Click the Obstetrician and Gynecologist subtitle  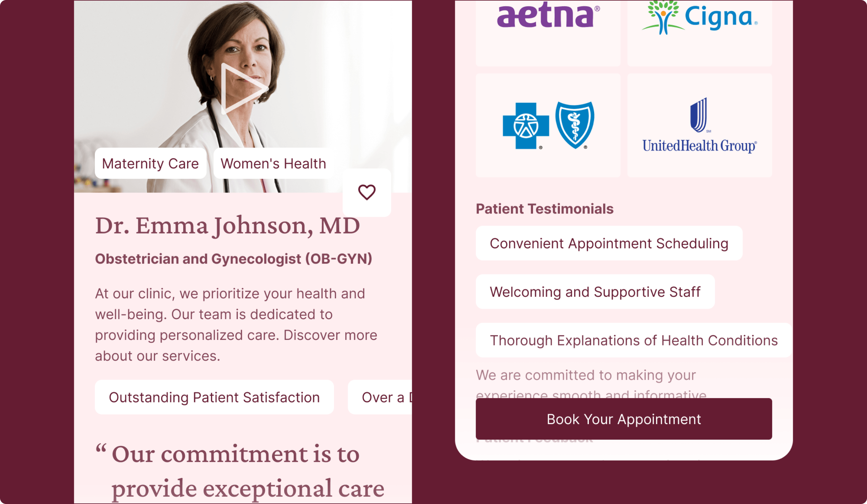(233, 259)
